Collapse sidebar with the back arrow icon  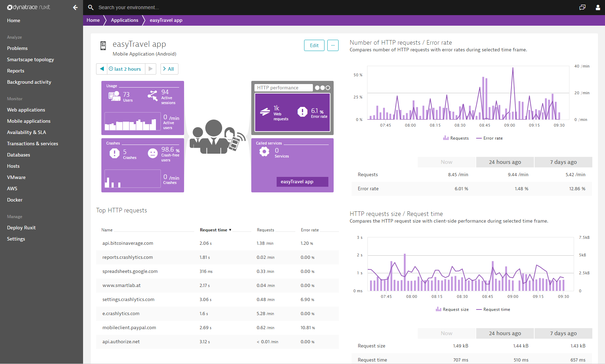[x=75, y=7]
